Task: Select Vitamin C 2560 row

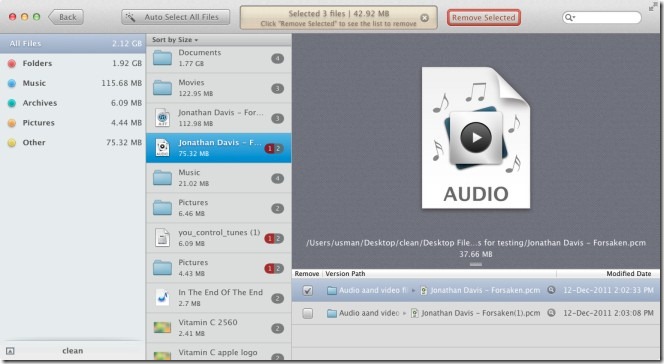Action: pos(219,328)
